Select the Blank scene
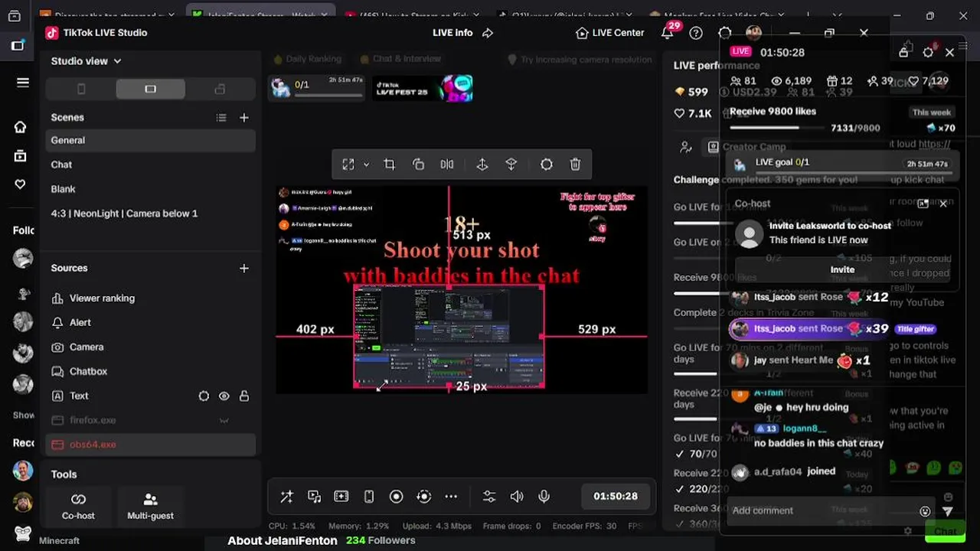 coord(150,189)
